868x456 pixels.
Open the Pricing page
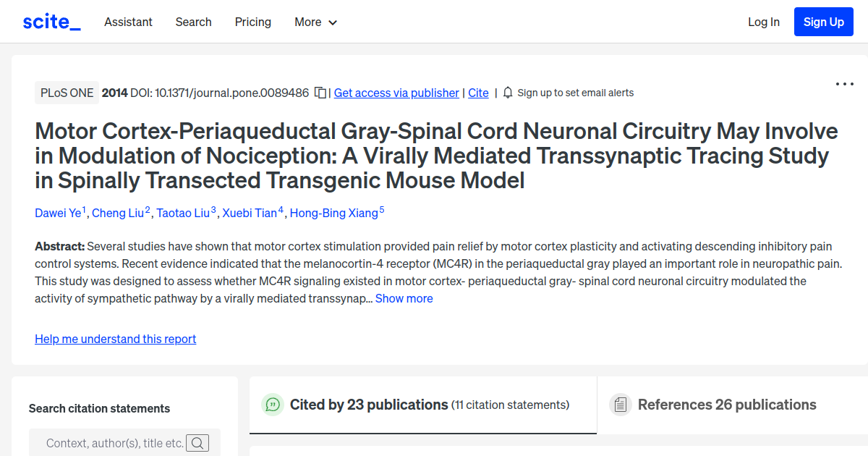(x=252, y=22)
